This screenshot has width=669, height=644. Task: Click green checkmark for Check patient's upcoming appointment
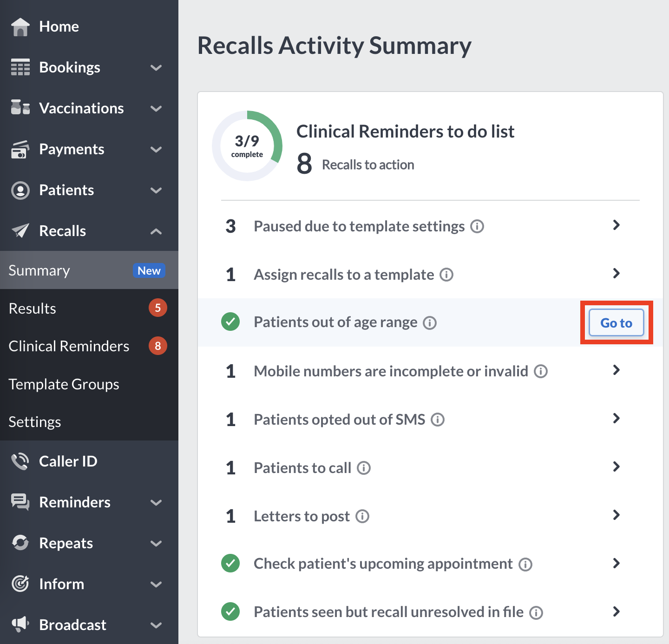230,563
